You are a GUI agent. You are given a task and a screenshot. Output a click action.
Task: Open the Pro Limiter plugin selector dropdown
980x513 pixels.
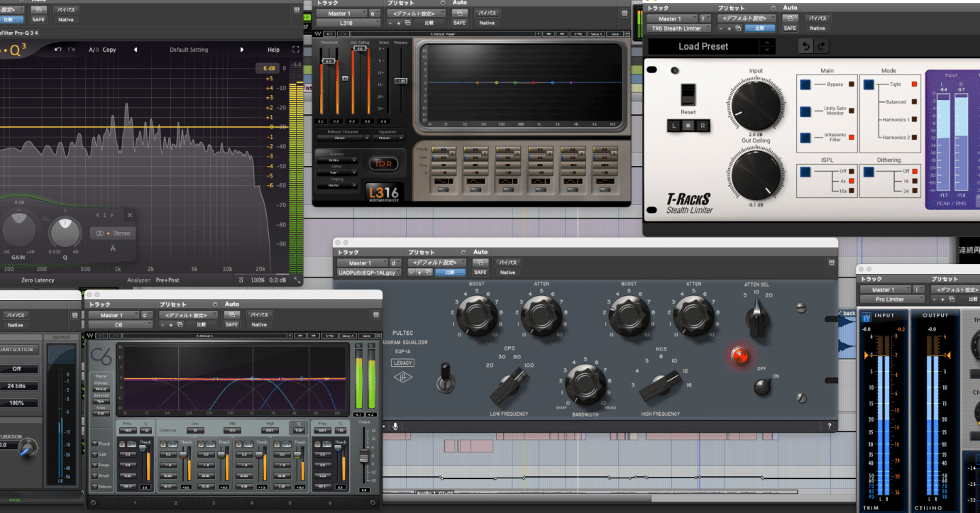tap(891, 299)
